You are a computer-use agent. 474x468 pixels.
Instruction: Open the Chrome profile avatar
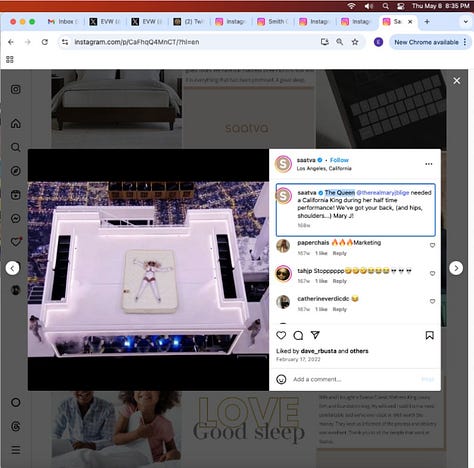tap(378, 42)
